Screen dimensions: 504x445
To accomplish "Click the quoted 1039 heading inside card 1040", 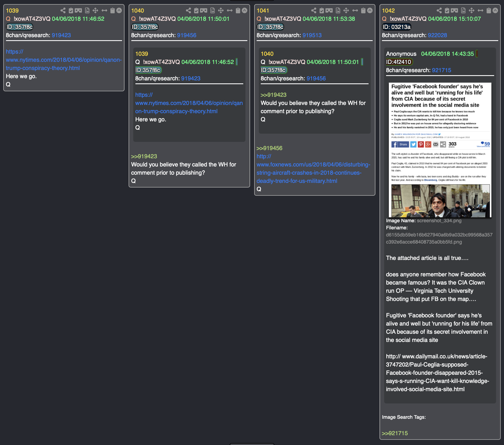I will (x=141, y=54).
